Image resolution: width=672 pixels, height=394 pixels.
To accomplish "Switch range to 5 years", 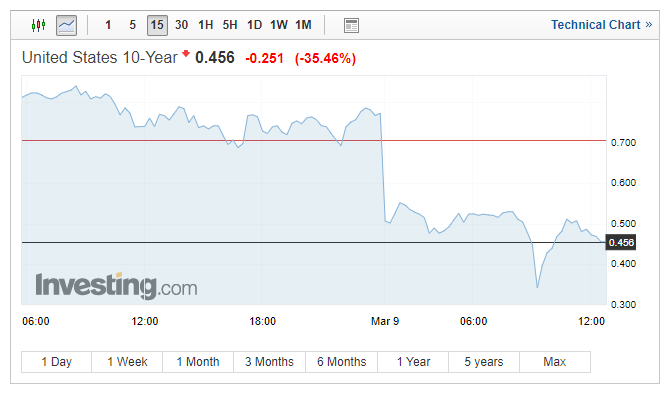I will click(484, 362).
